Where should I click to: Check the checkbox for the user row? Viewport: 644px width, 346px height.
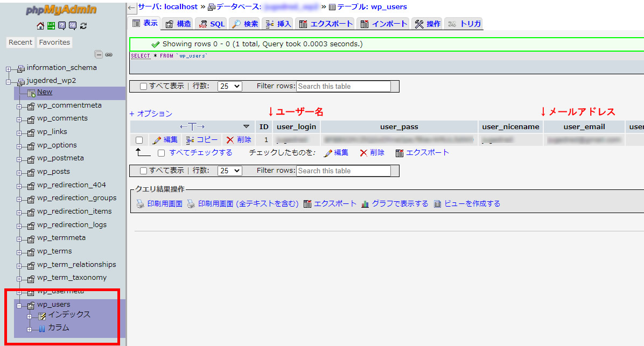[139, 139]
